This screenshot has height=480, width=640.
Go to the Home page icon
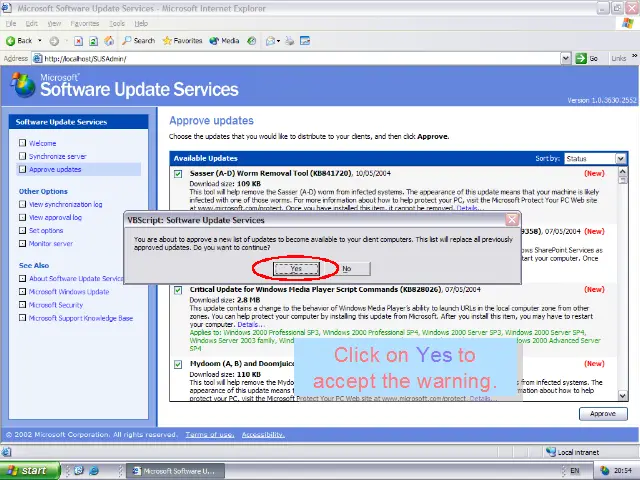(109, 41)
